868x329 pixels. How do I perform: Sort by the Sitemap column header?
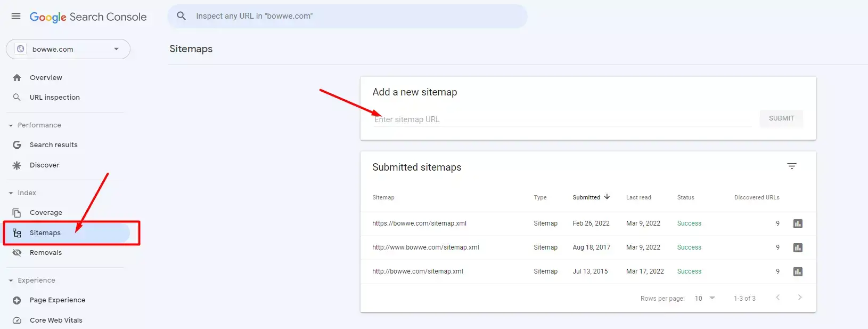tap(383, 197)
